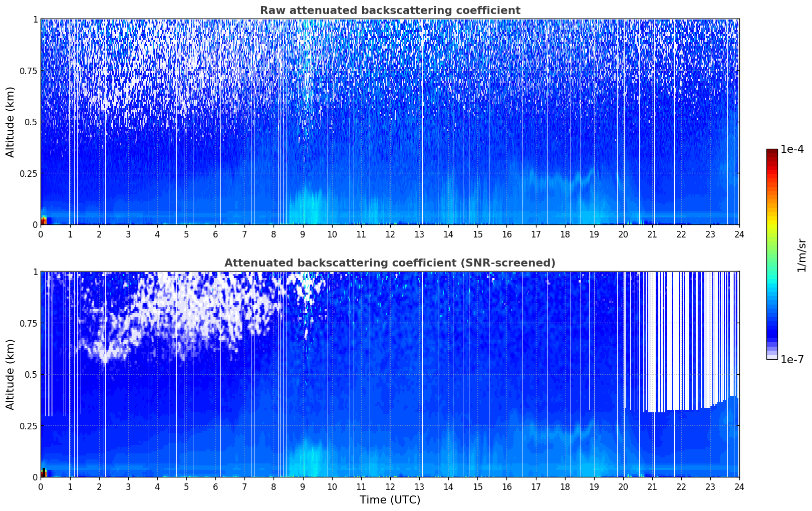Screen dimensions: 812x511
Task: Click the colorbar unit label 1/m/sr
Action: [801, 254]
